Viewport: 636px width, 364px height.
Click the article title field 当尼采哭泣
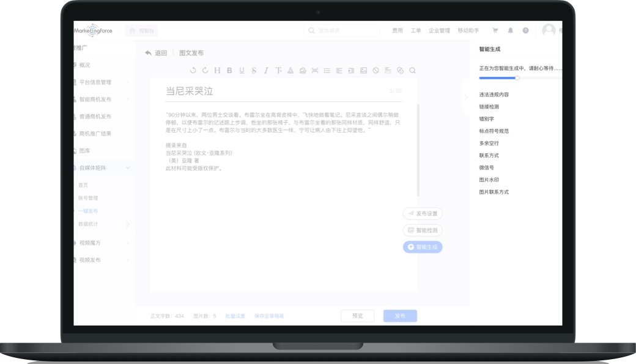283,91
